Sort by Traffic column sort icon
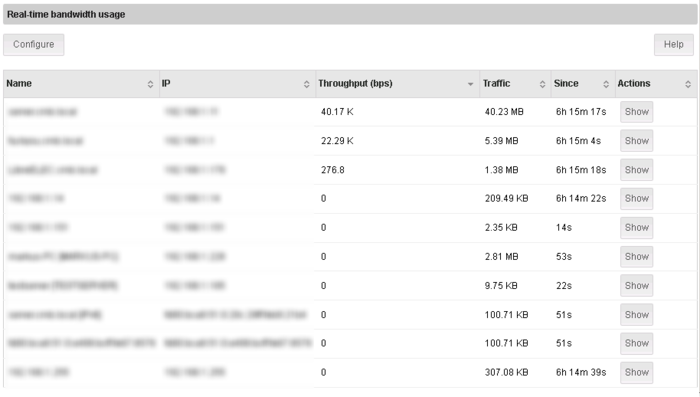 (x=542, y=84)
